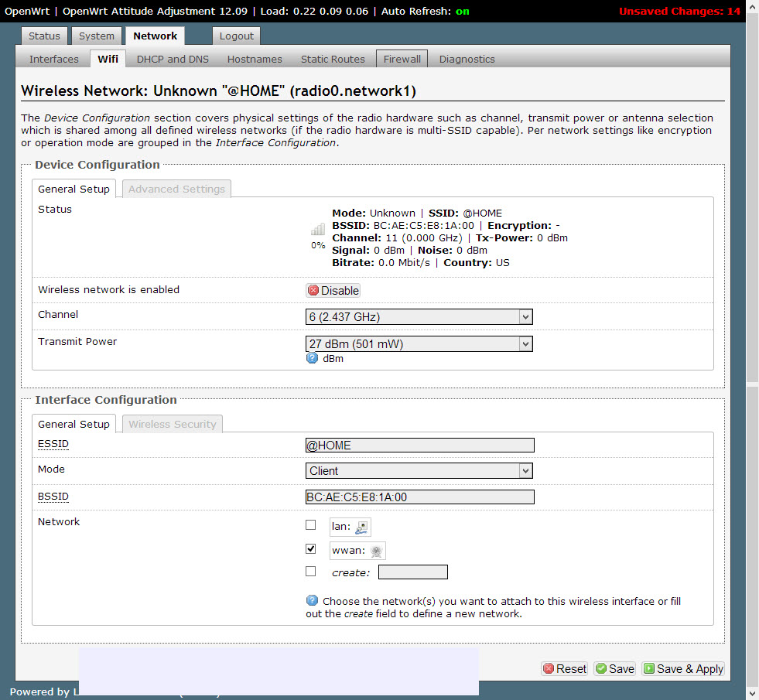The image size is (759, 700).
Task: Click the page vertical scrollbar
Action: click(752, 350)
